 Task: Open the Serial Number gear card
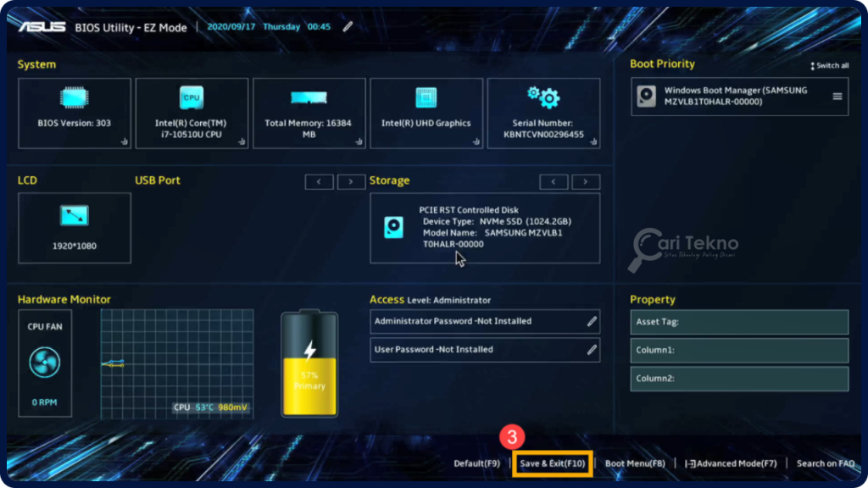pyautogui.click(x=543, y=114)
